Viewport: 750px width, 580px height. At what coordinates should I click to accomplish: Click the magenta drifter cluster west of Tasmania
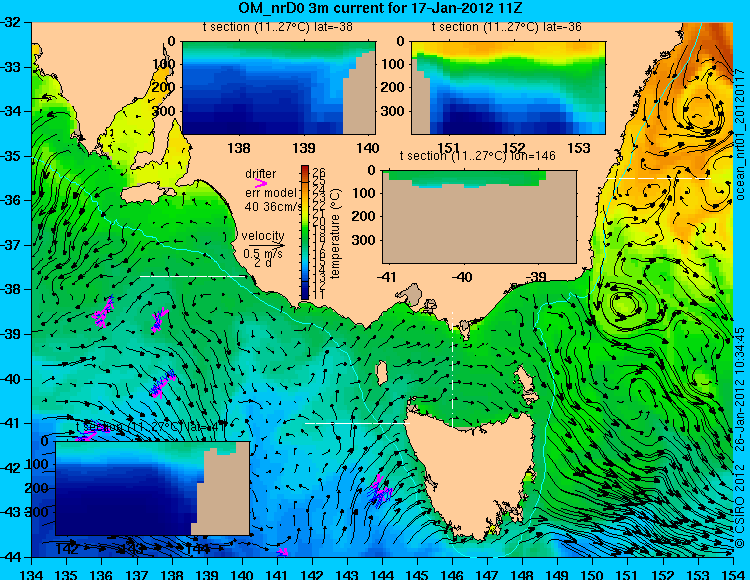tap(381, 492)
